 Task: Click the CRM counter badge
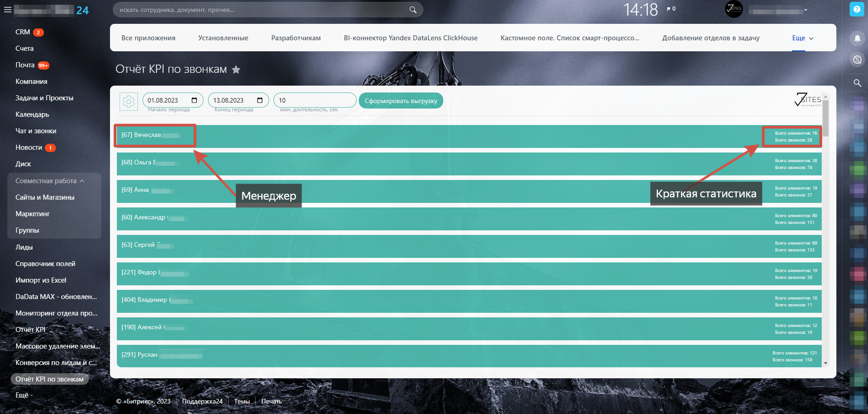coord(38,33)
